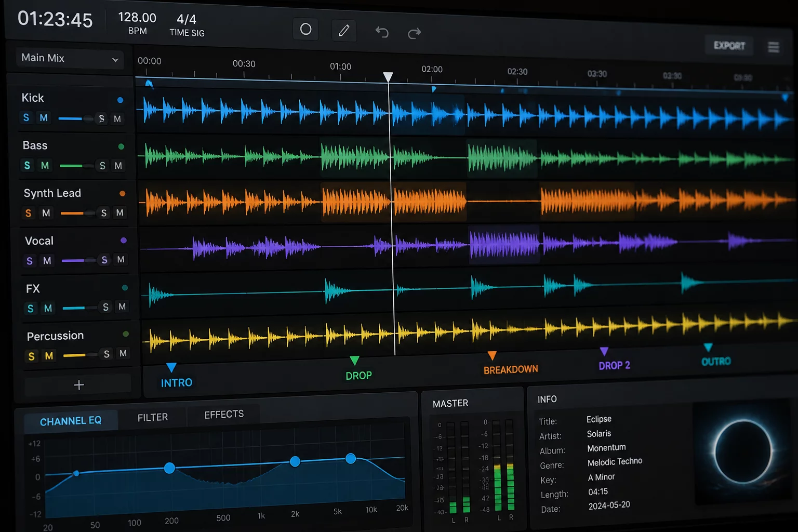Open the FILTER tab
The width and height of the screenshot is (798, 532).
[153, 417]
